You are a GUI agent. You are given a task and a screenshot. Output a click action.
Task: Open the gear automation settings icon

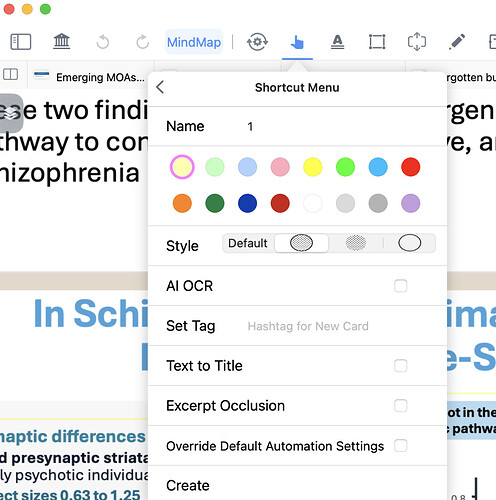257,42
